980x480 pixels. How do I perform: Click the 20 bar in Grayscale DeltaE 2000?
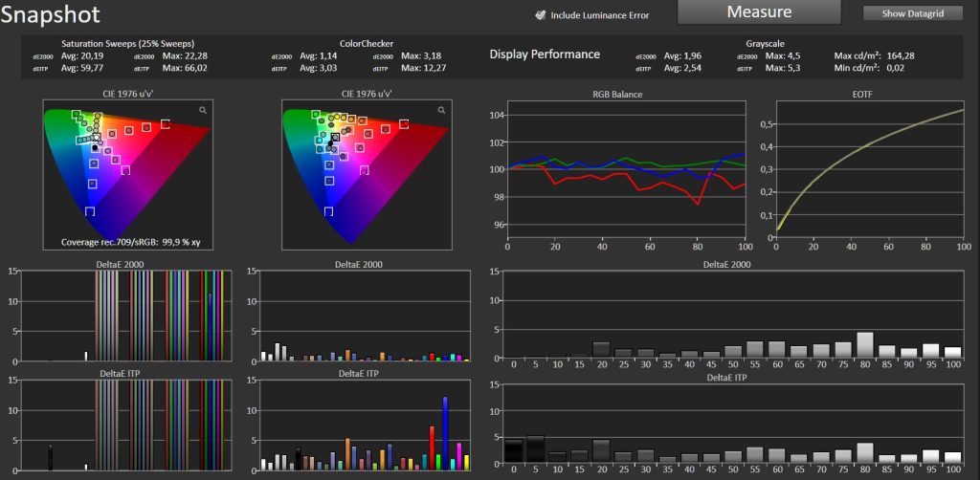point(601,350)
